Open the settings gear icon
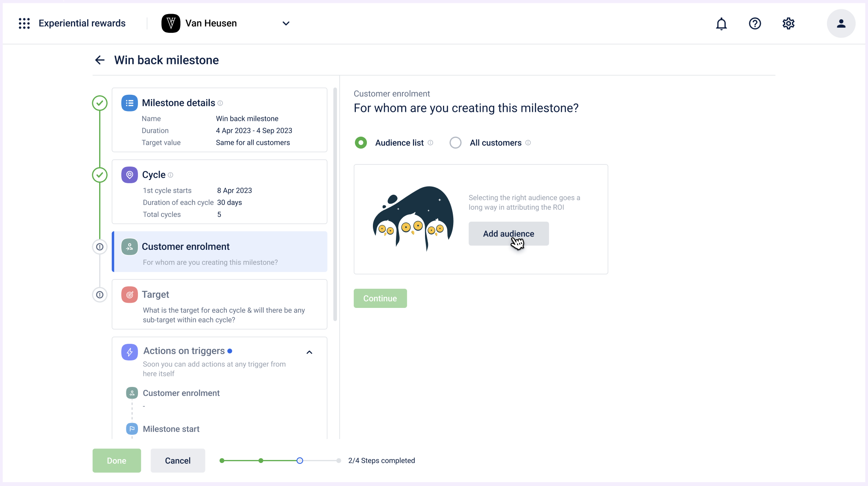Image resolution: width=868 pixels, height=486 pixels. (x=788, y=23)
